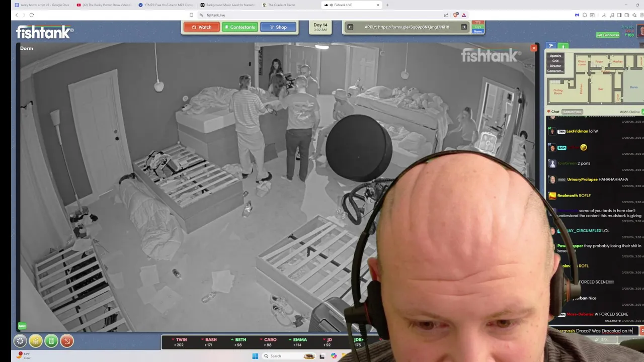Open Bar room on map
The width and height of the screenshot is (644, 362).
tap(600, 89)
